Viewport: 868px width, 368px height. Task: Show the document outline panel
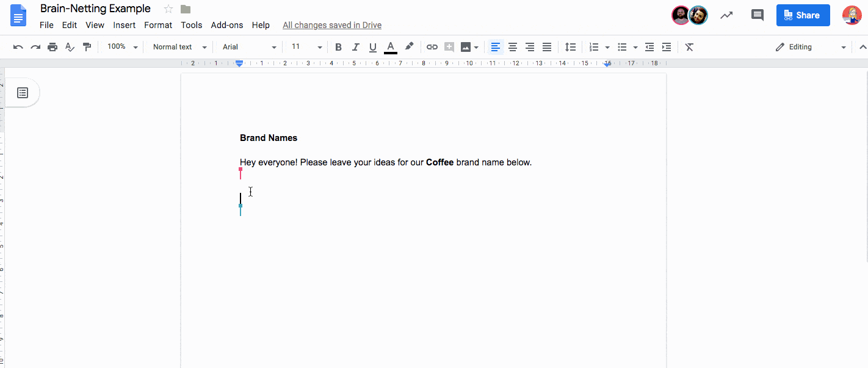(x=23, y=92)
